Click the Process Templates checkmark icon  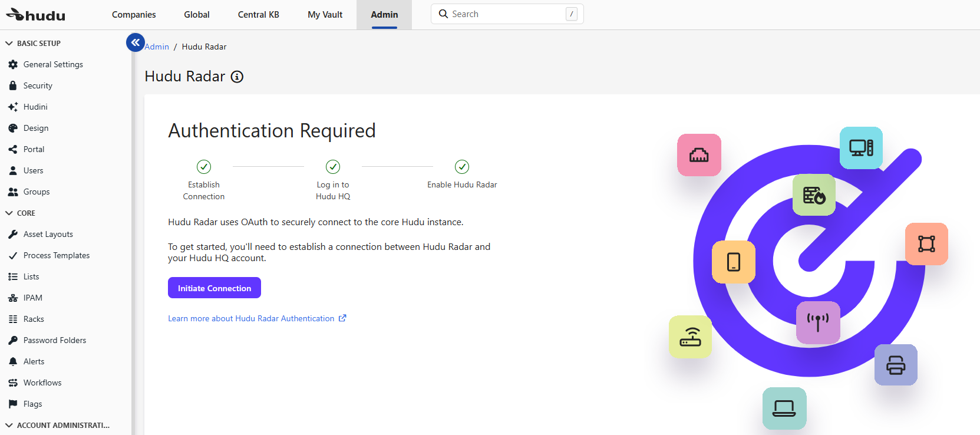[x=13, y=255]
